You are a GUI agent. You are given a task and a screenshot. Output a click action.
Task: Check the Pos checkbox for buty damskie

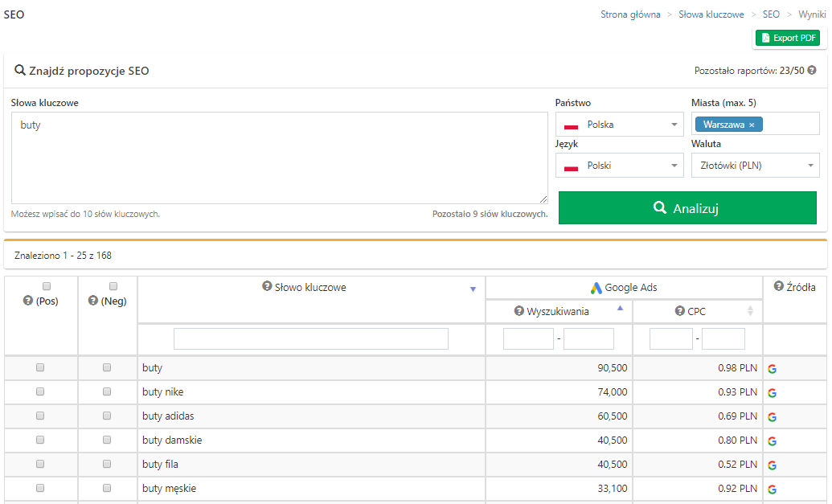tap(40, 440)
